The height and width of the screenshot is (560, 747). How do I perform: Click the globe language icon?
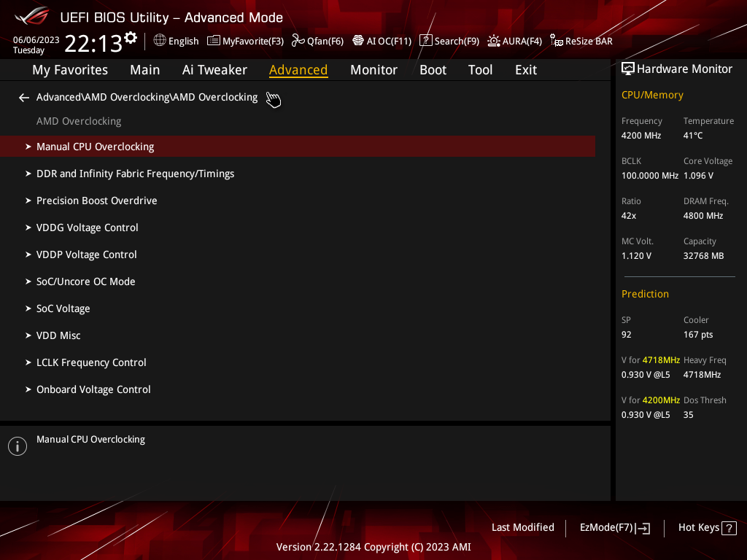(160, 41)
